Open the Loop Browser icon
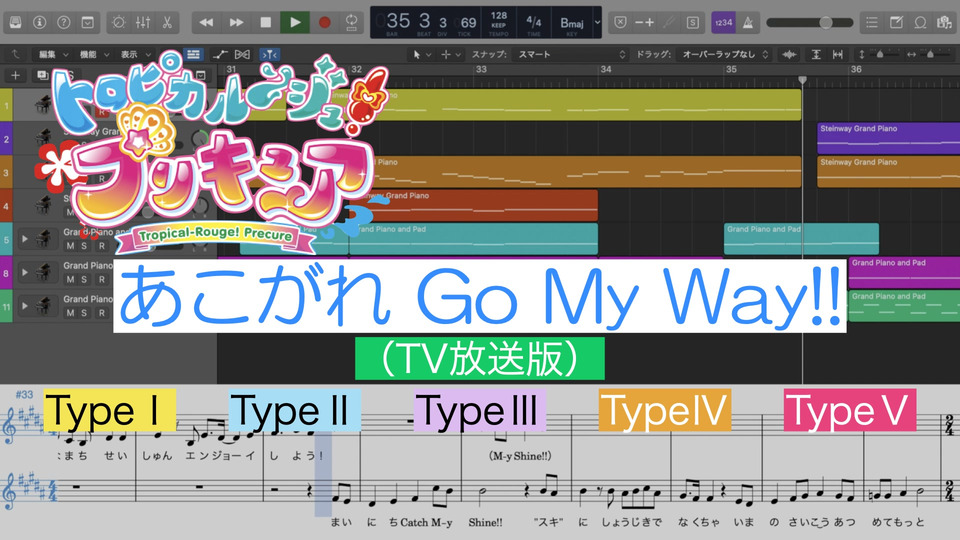Screen dimensions: 960x540 (920, 23)
